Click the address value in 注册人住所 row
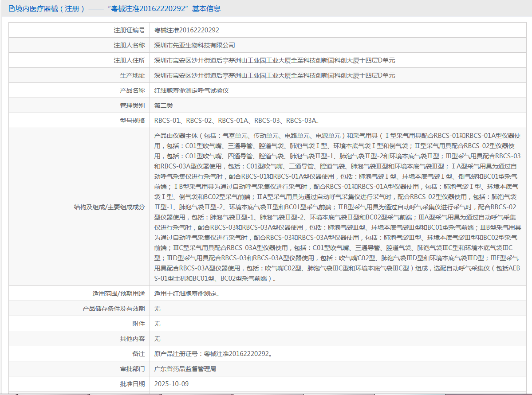The height and width of the screenshot is (395, 532). pos(274,60)
